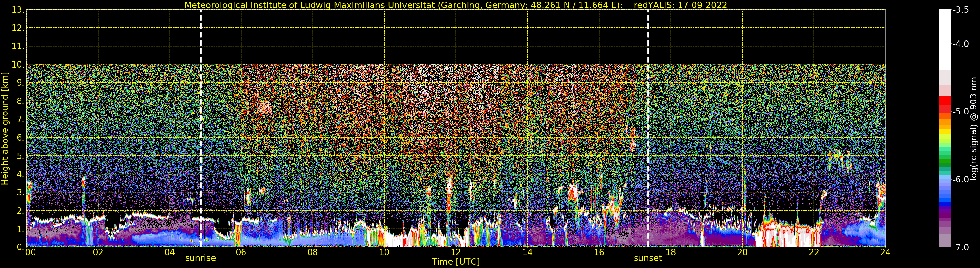Screen dimensions: 980x268
Task: Click the '22' tick on the time axis
Action: tap(814, 252)
